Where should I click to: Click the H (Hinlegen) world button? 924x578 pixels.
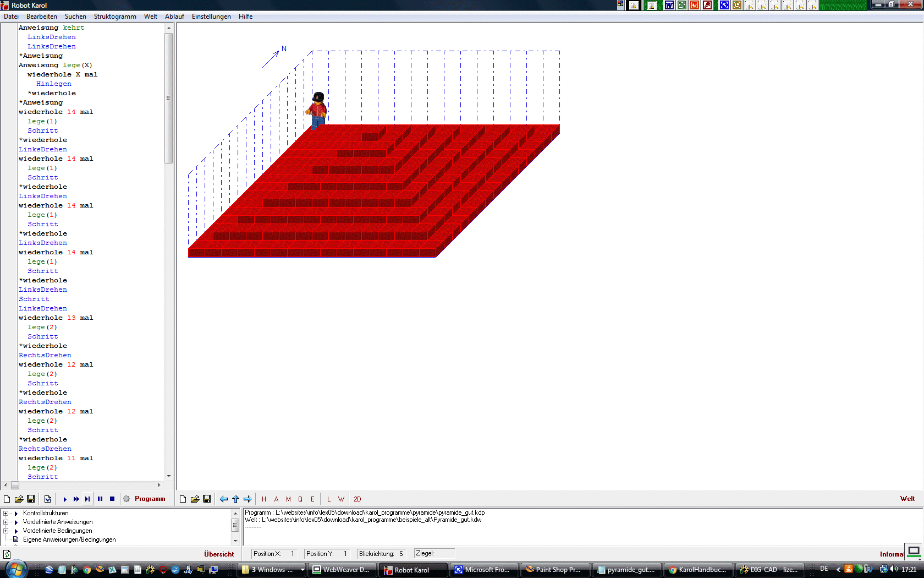[x=264, y=499]
